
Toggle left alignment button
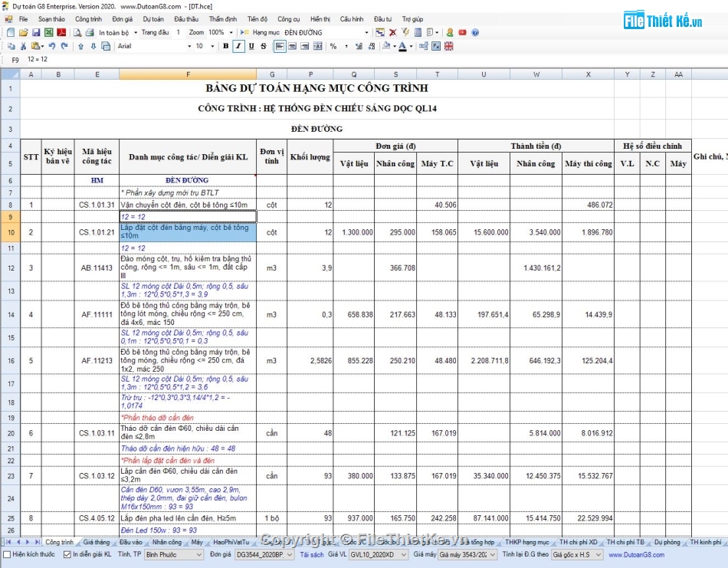(280, 46)
